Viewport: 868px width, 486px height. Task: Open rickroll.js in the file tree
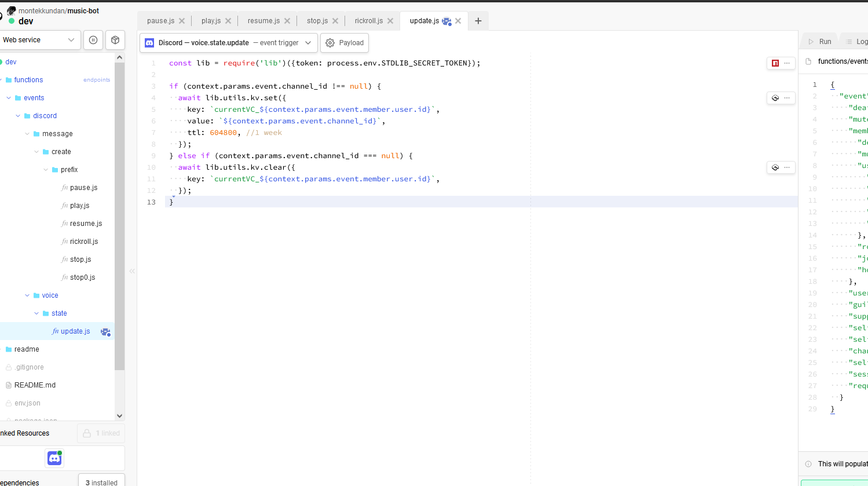click(84, 242)
